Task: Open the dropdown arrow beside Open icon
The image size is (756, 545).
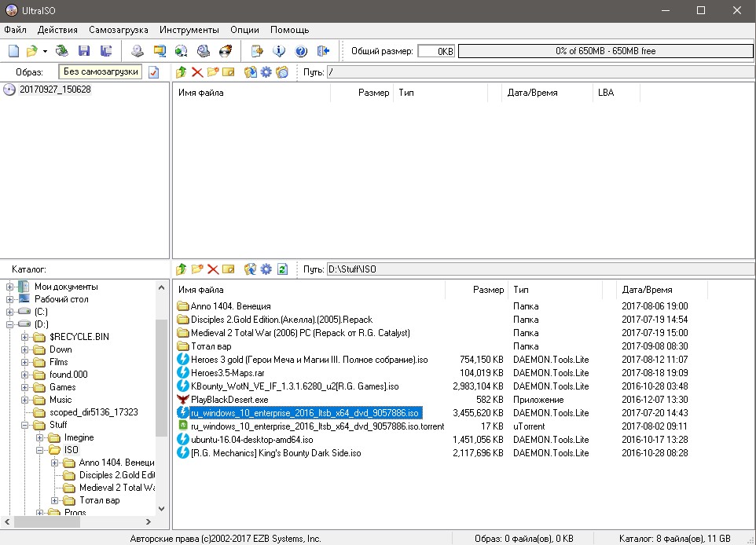Action: [x=45, y=51]
